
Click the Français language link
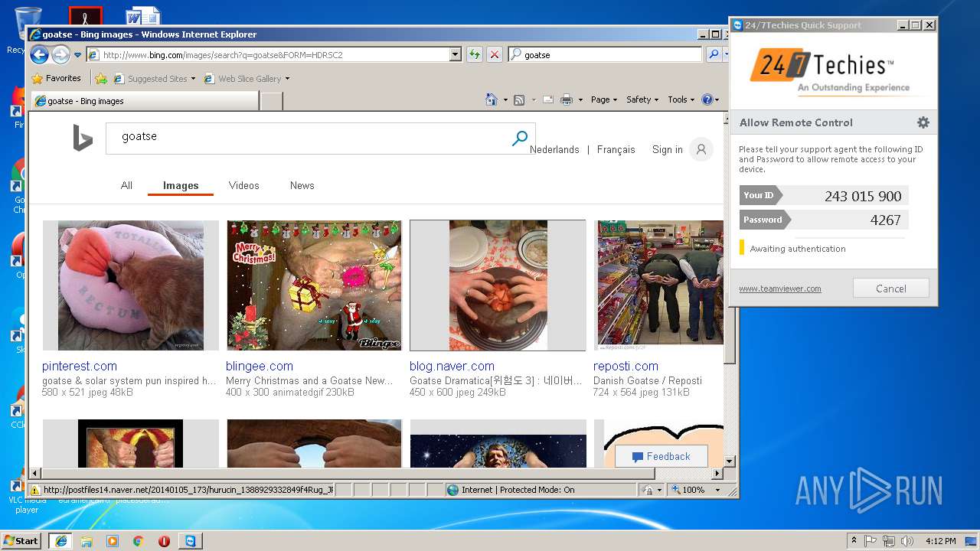click(616, 150)
